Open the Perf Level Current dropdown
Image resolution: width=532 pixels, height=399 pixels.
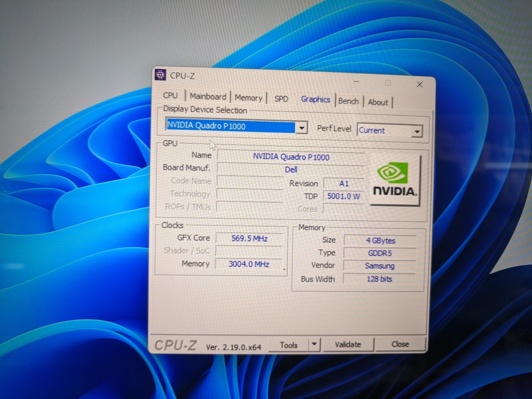[x=390, y=131]
